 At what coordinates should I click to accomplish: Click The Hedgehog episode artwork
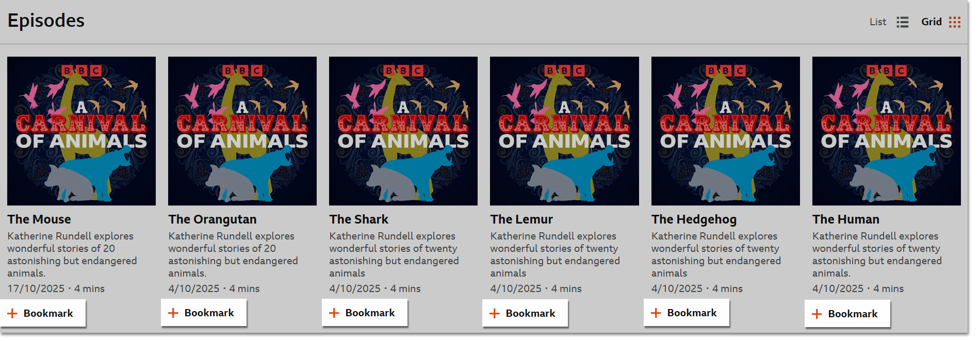click(726, 131)
